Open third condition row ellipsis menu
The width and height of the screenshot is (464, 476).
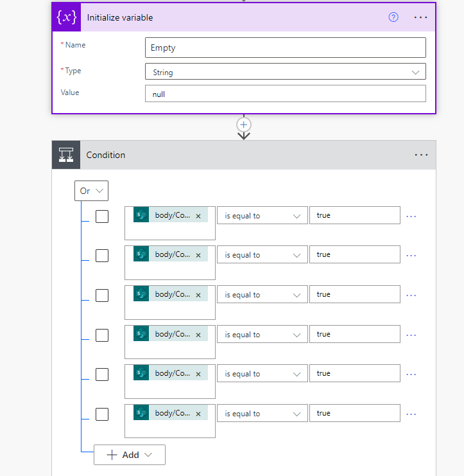(411, 295)
